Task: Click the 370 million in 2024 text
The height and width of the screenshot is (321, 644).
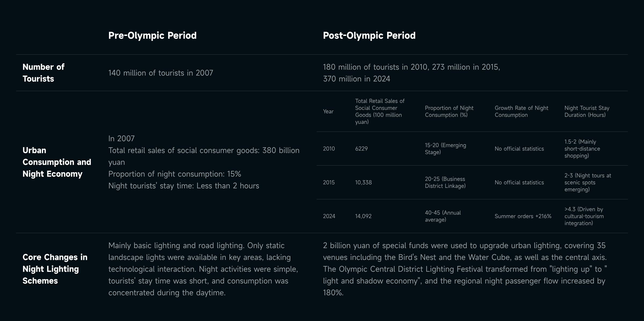Action: pos(356,79)
